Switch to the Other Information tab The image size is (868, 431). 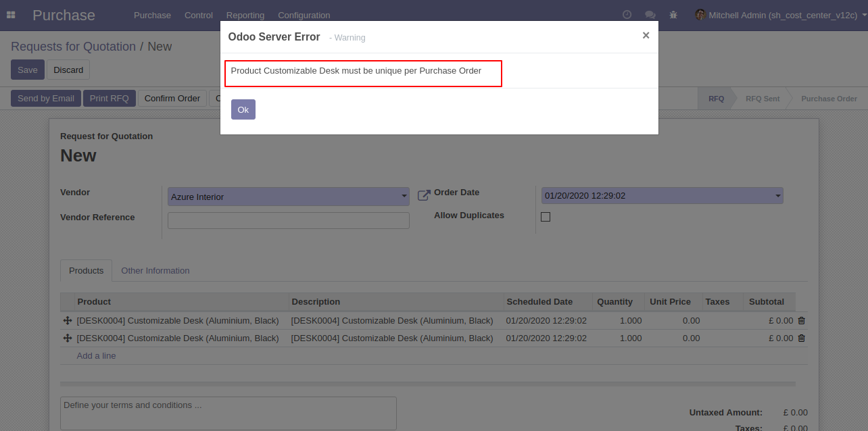coord(155,271)
